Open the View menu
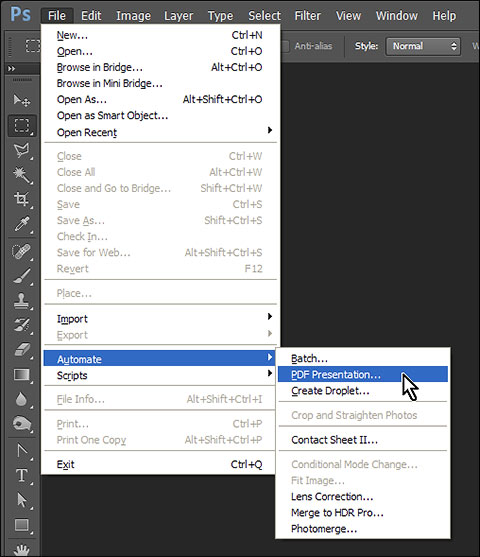The image size is (480, 557). (348, 16)
